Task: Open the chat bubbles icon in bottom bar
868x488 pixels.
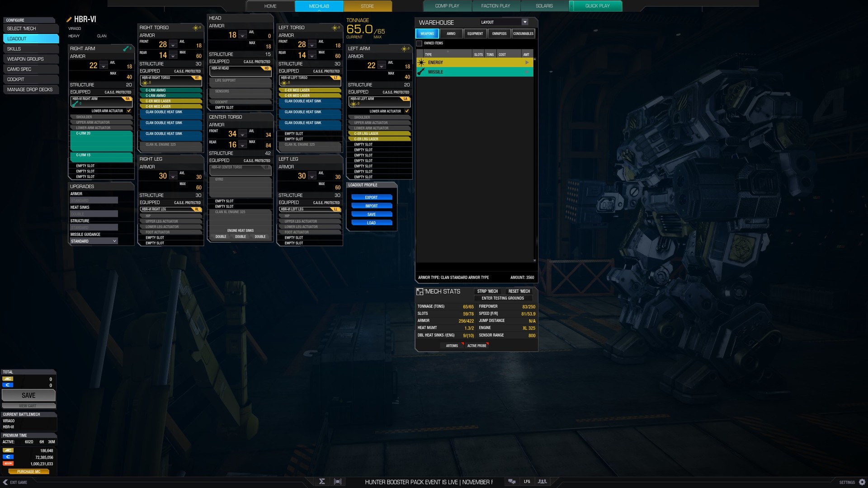Action: click(x=512, y=482)
